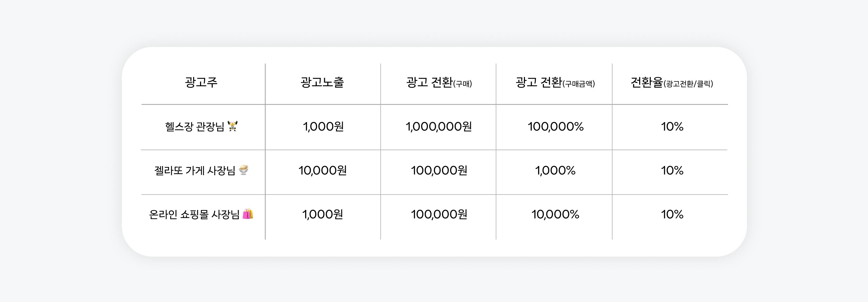Click the 온라인 쇼핑몰 사장님 label
The image size is (868, 302).
tap(194, 214)
